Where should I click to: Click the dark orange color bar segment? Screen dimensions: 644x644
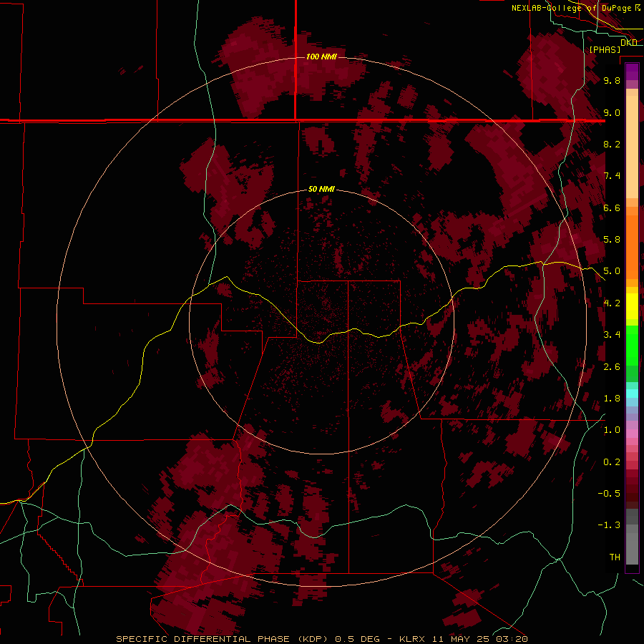point(632,248)
